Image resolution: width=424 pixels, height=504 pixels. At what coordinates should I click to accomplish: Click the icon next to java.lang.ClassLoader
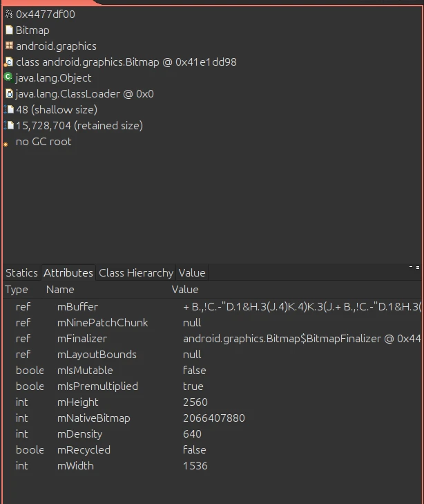coord(9,93)
